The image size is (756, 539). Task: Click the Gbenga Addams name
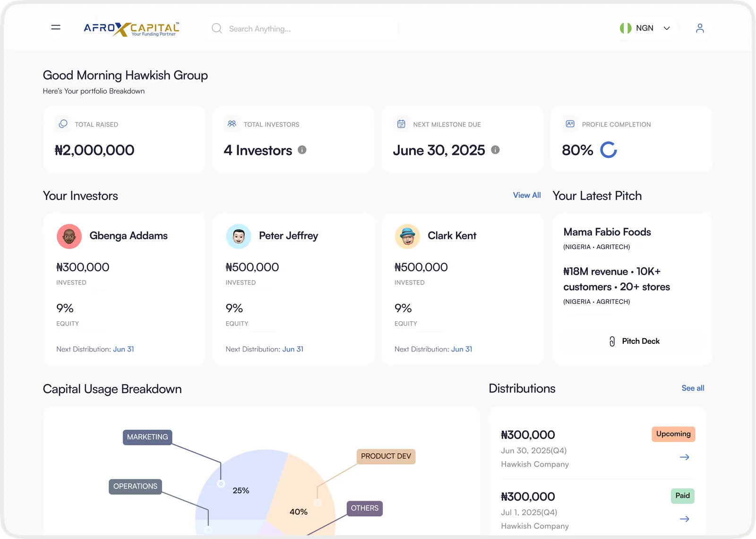tap(129, 236)
